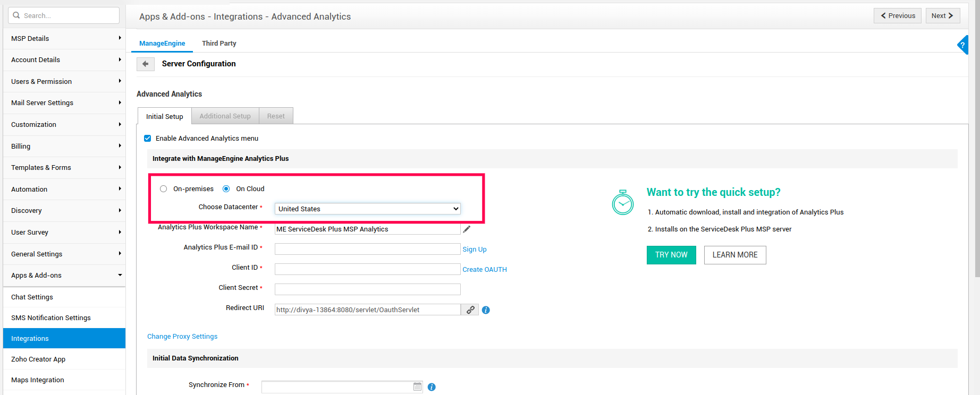The image size is (980, 395).
Task: Select Integrations in sidebar
Action: point(64,339)
